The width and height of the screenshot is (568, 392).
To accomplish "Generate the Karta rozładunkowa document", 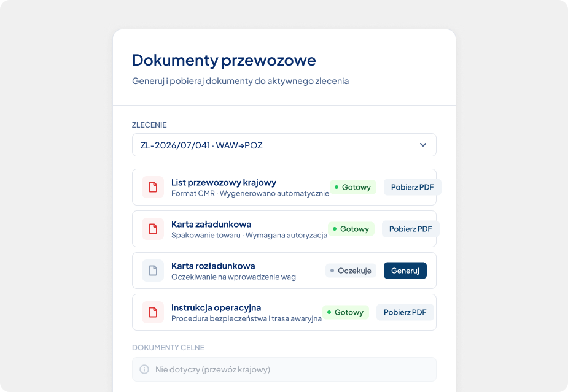I will tap(405, 271).
